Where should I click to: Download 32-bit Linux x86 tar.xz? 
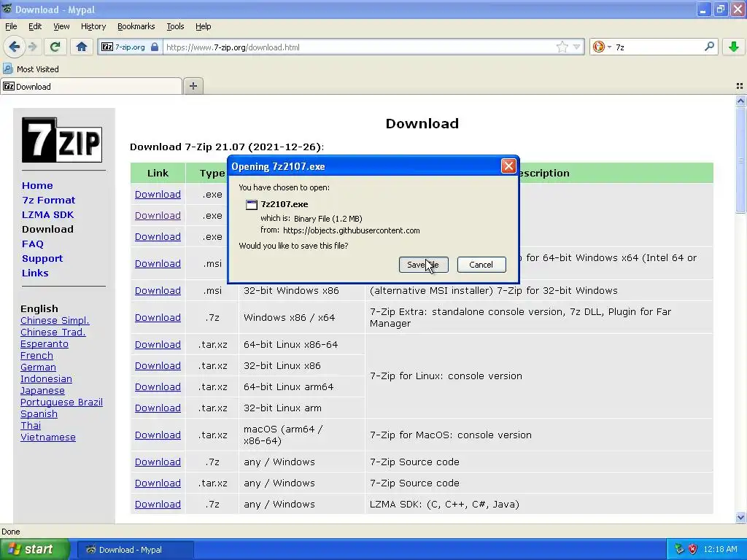(x=158, y=366)
